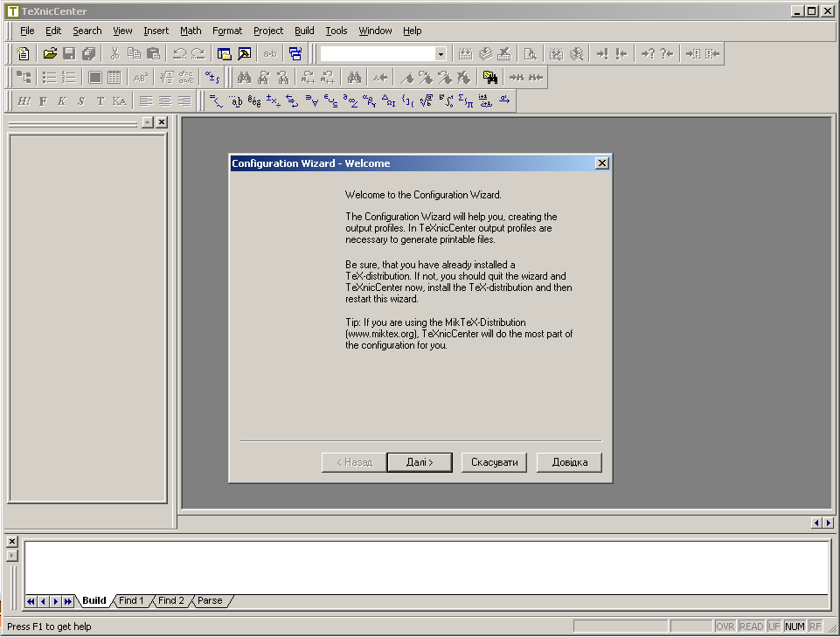Click the Open file folder icon
The width and height of the screenshot is (840, 637).
50,54
